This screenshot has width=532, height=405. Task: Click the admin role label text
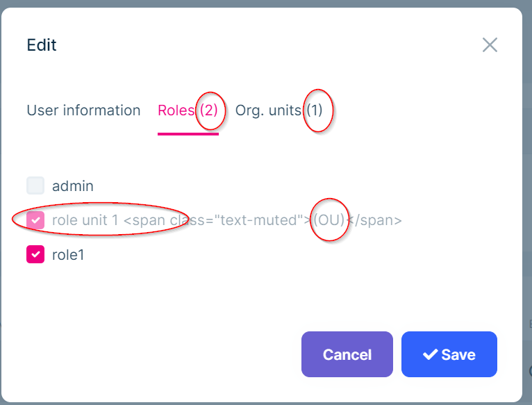point(73,186)
